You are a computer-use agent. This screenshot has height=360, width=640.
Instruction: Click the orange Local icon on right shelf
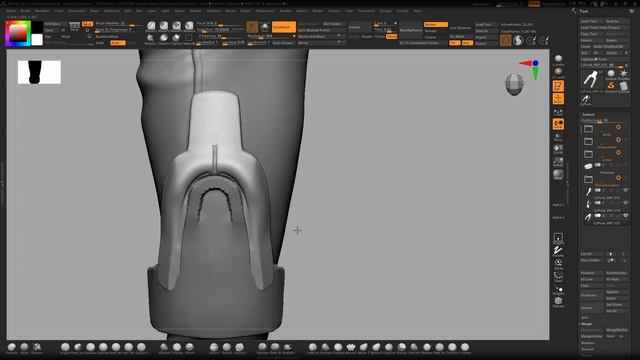(x=558, y=124)
